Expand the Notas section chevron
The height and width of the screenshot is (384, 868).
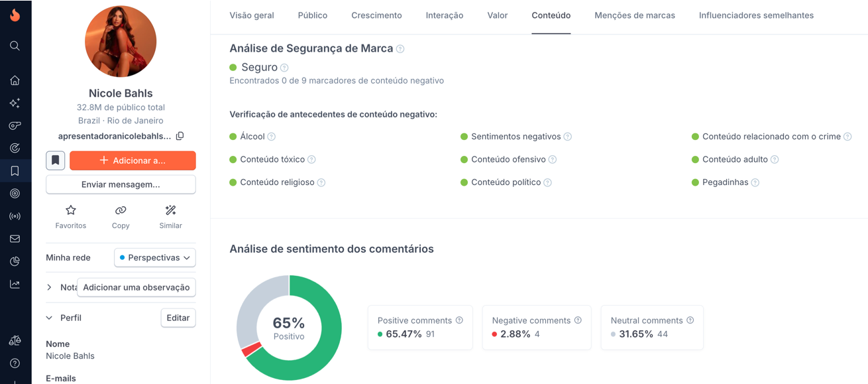pos(50,287)
